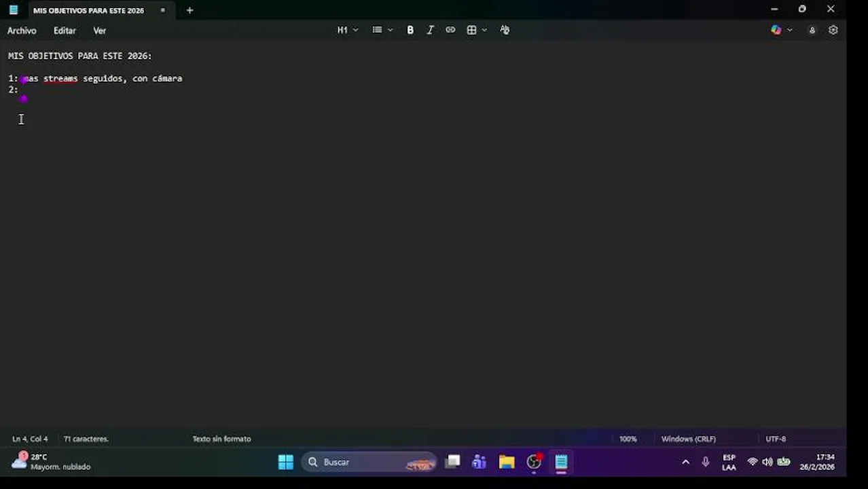Click the word cámara in line 1
Screen dimensions: 868x489
pos(167,79)
